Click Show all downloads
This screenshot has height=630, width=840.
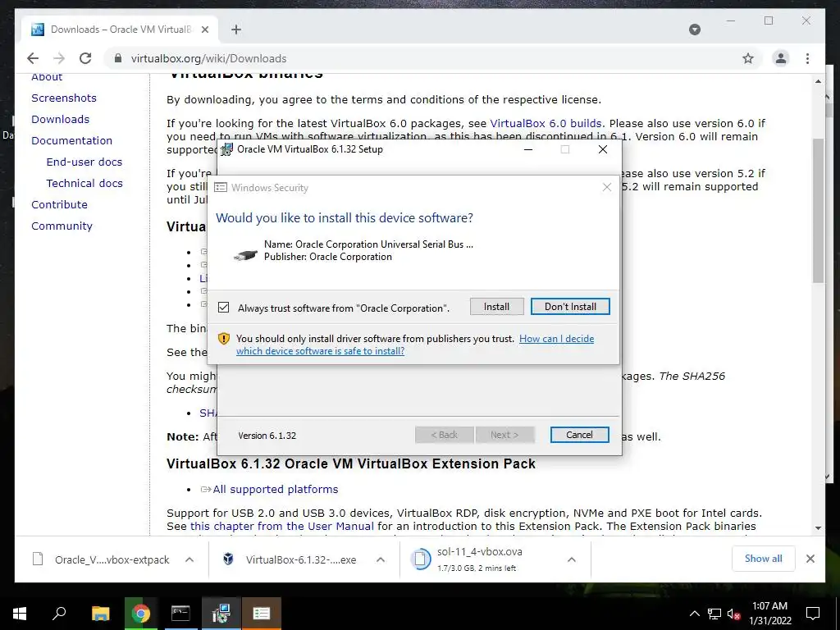[763, 559]
